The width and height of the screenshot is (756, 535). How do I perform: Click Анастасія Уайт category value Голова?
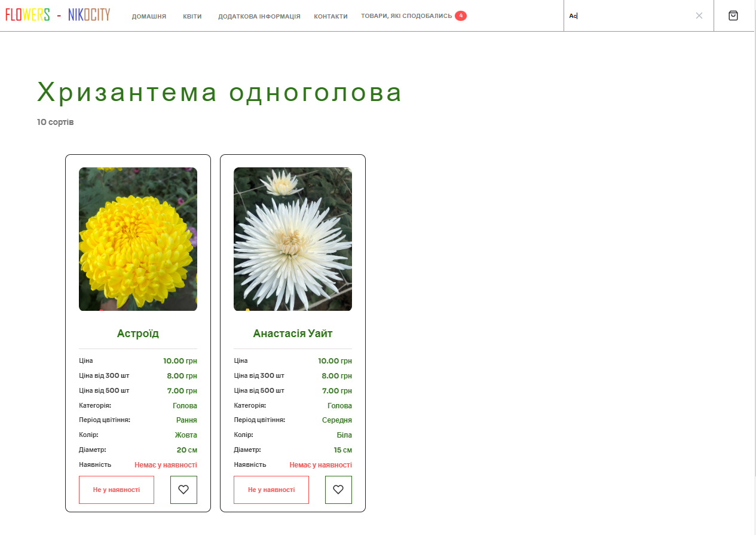tap(339, 406)
